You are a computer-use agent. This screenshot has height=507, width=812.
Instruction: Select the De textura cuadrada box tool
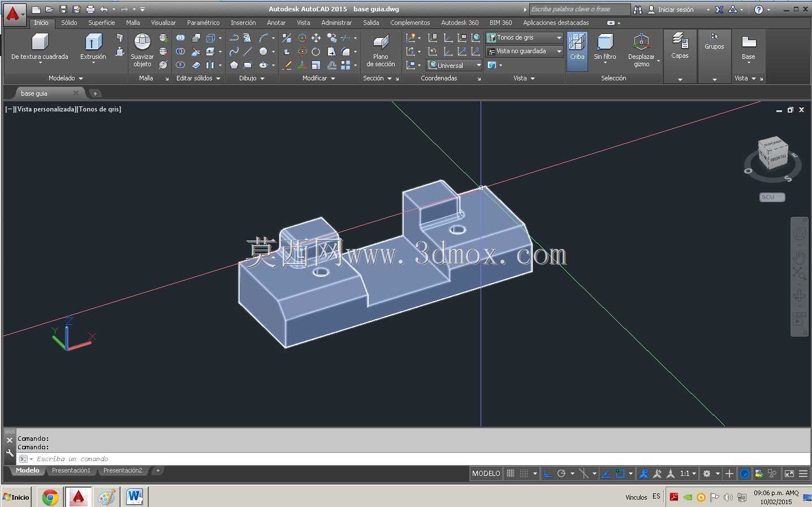point(40,46)
